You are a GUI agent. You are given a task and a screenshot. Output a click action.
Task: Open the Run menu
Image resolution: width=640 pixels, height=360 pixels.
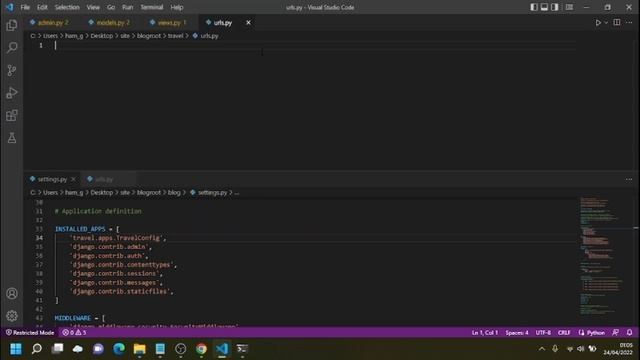pos(127,7)
